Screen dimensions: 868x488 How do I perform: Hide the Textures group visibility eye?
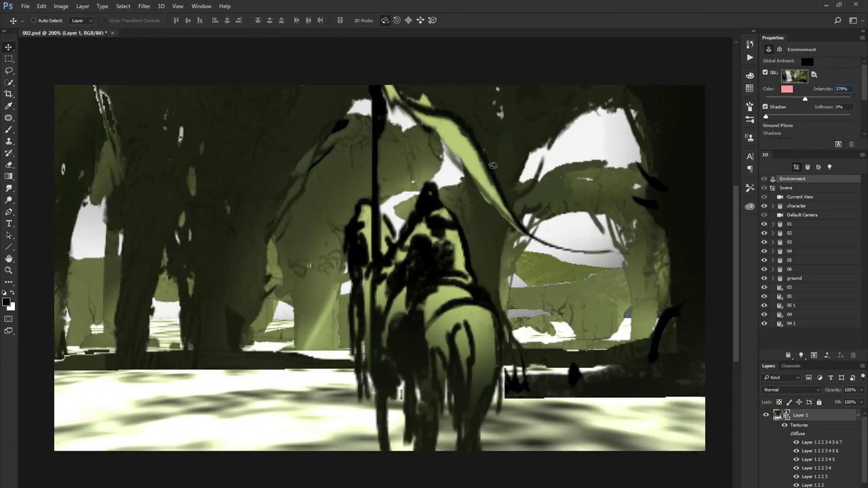pyautogui.click(x=785, y=424)
